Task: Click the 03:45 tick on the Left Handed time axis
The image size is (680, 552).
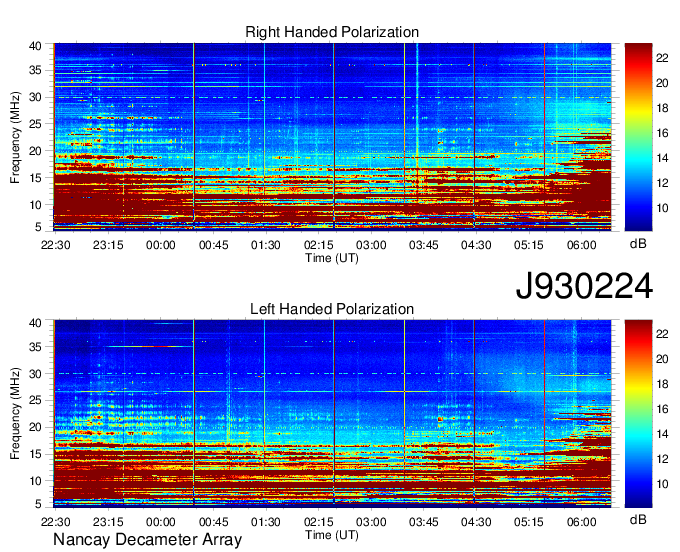Action: tap(424, 522)
